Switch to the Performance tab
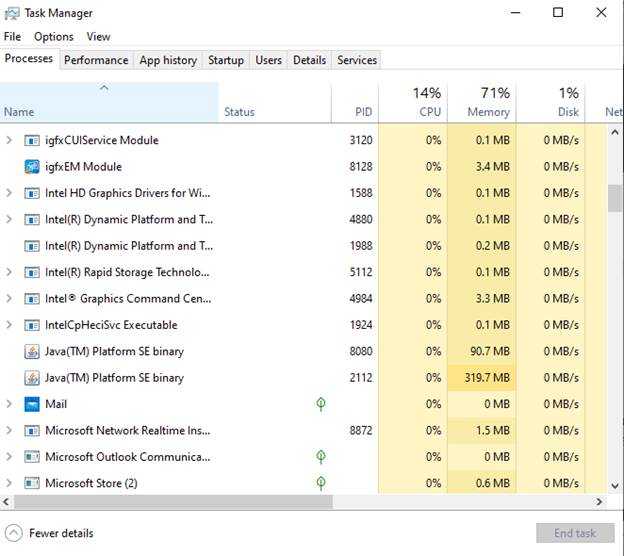The width and height of the screenshot is (624, 556). (x=96, y=60)
